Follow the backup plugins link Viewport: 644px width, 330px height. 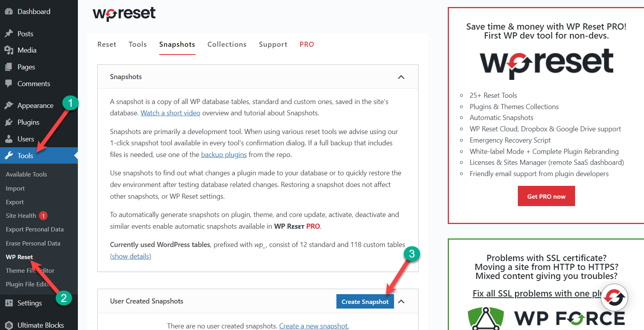[224, 155]
